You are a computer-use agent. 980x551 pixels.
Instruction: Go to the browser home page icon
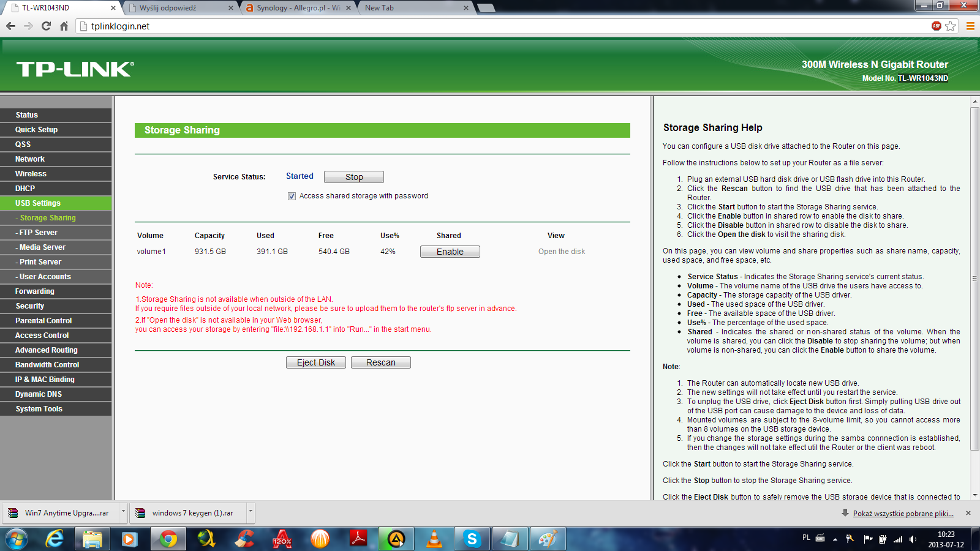tap(64, 26)
